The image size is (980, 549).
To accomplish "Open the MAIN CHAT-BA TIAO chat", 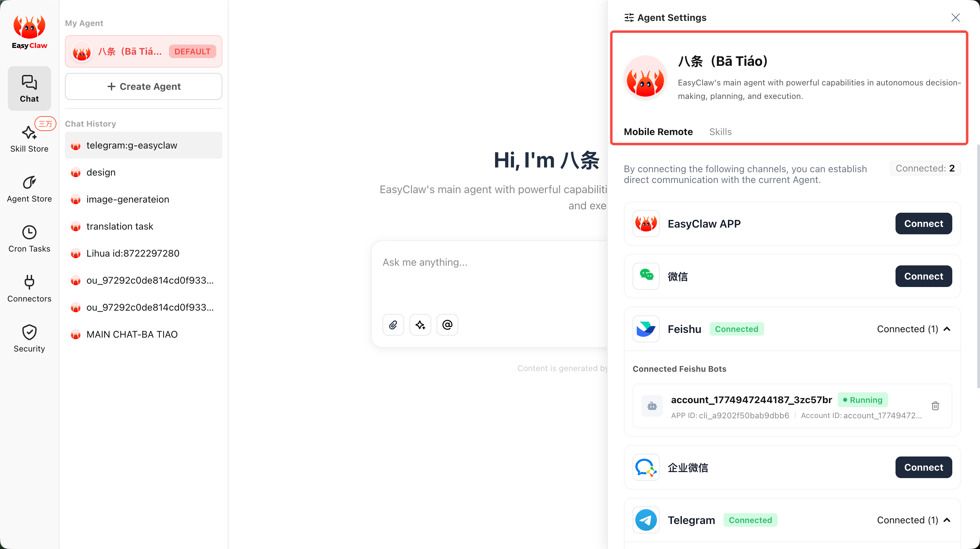I will (x=143, y=334).
